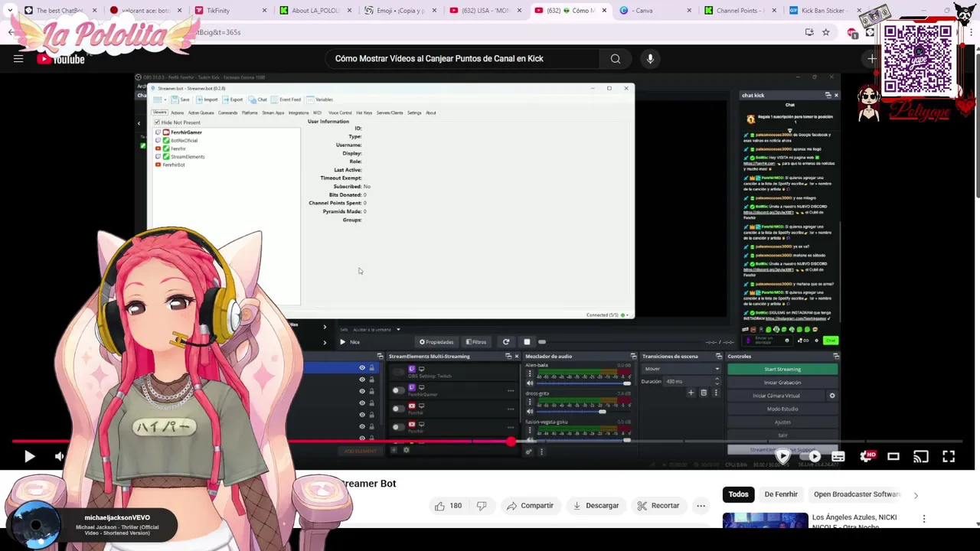This screenshot has width=980, height=551.
Task: Adjust the dross-grita volume slider
Action: [583, 412]
